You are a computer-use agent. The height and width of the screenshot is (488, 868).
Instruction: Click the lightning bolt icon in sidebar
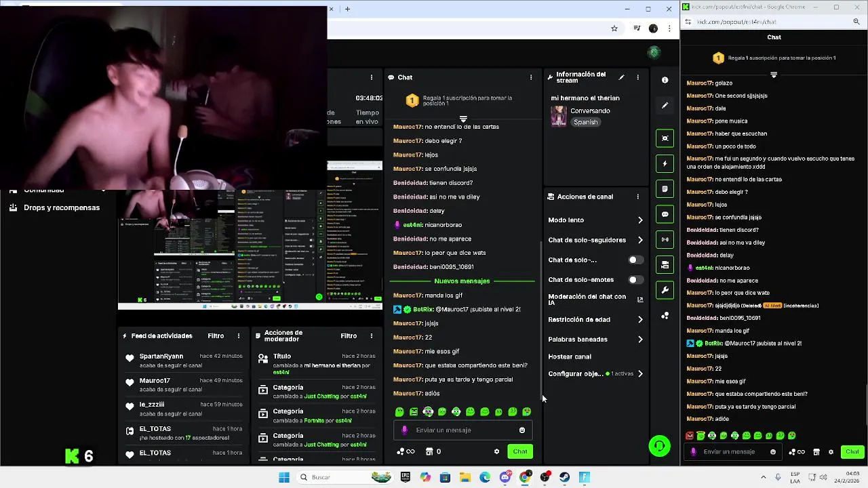(x=665, y=163)
